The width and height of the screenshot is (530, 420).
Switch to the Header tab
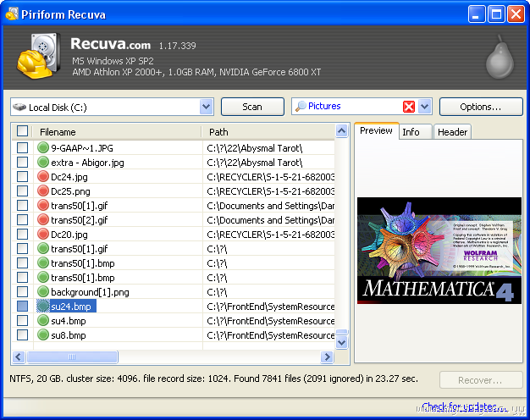click(x=452, y=132)
